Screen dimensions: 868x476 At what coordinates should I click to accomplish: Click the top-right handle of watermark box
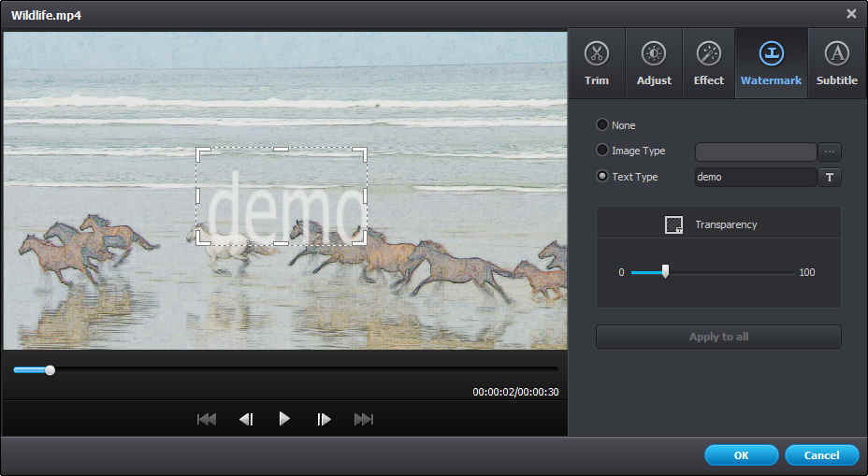coord(360,154)
